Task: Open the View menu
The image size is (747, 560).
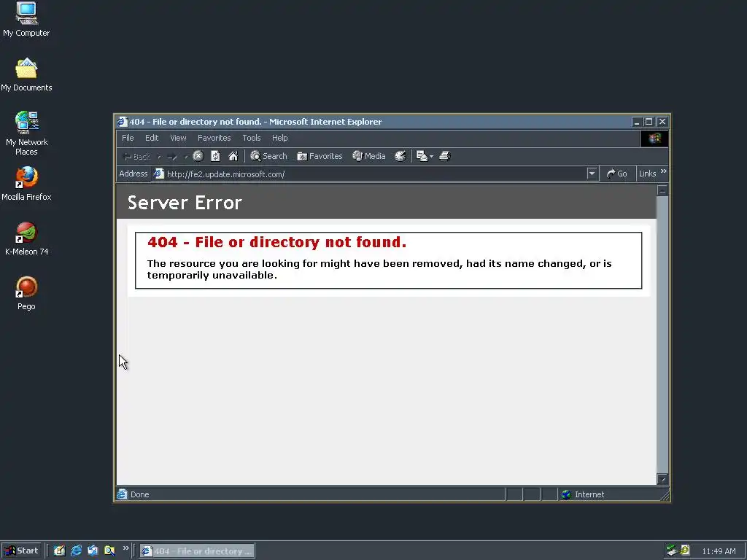Action: click(x=178, y=138)
